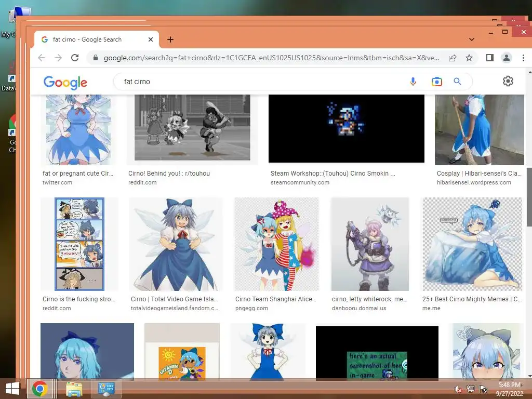Go back to the previous page
This screenshot has height=399, width=532.
coord(42,58)
